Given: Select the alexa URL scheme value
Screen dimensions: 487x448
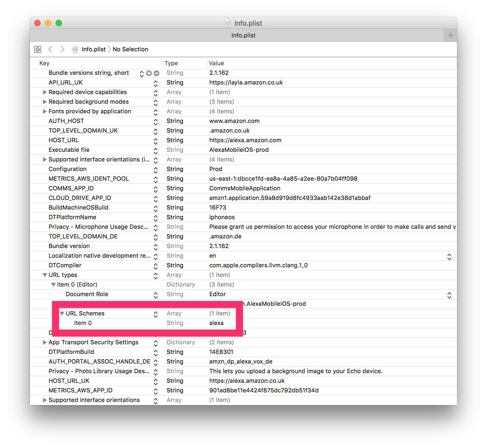Looking at the screenshot, I should (216, 323).
